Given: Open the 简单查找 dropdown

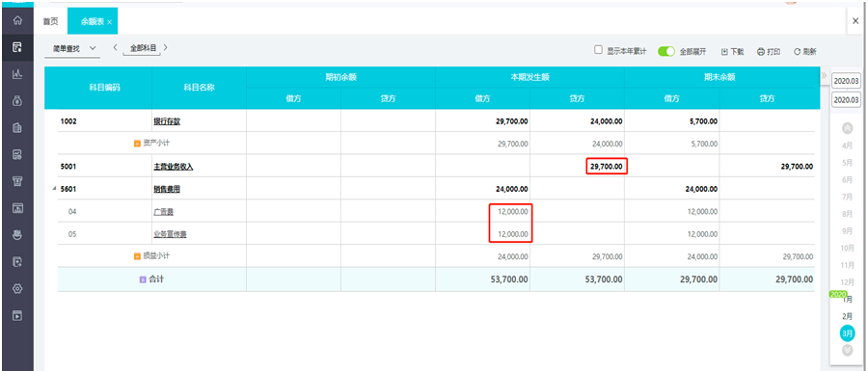Looking at the screenshot, I should (72, 48).
